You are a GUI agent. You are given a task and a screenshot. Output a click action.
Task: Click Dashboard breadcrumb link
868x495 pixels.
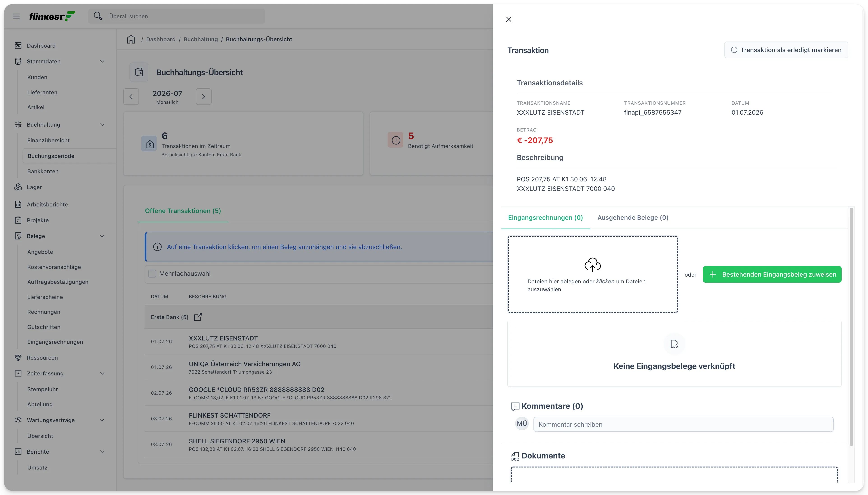pos(161,39)
